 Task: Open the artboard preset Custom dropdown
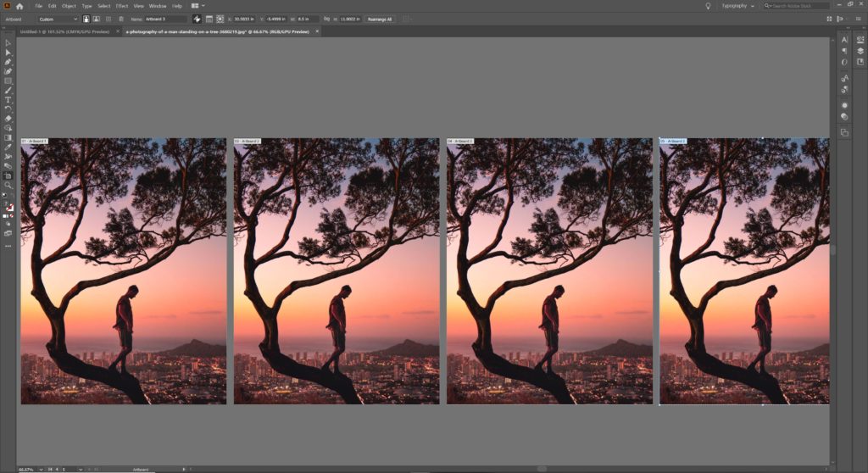click(x=58, y=19)
